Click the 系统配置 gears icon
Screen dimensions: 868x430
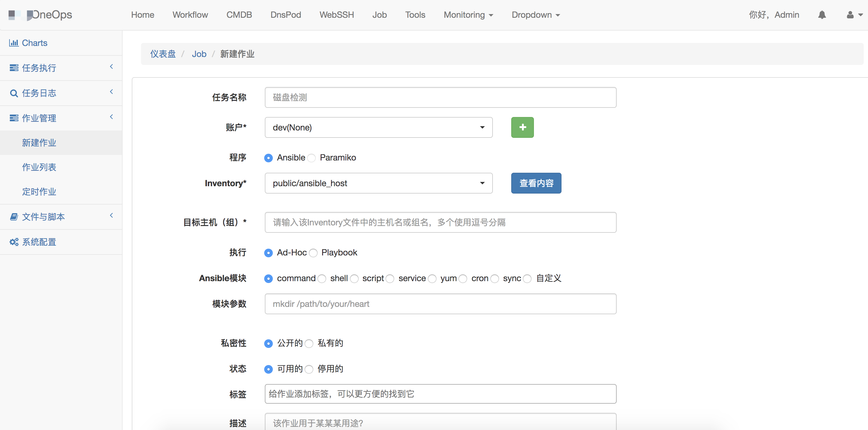[14, 242]
